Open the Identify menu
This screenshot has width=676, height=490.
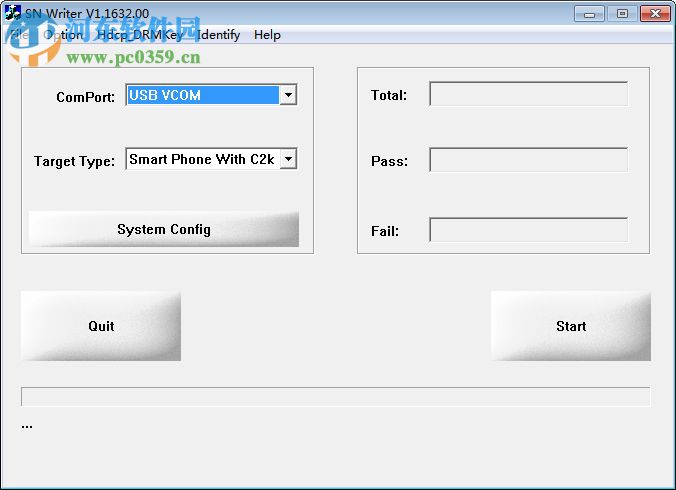click(x=218, y=35)
